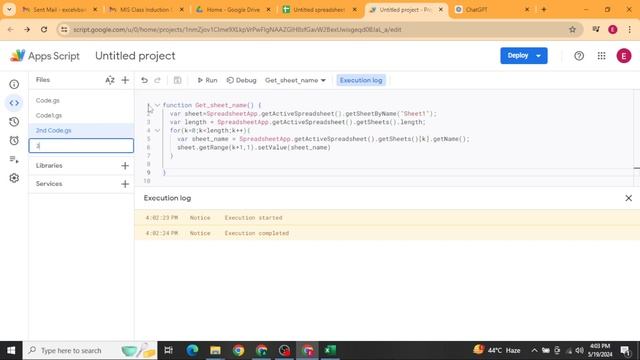The image size is (640, 360).
Task: Collapse the for loop fold arrow
Action: (157, 131)
